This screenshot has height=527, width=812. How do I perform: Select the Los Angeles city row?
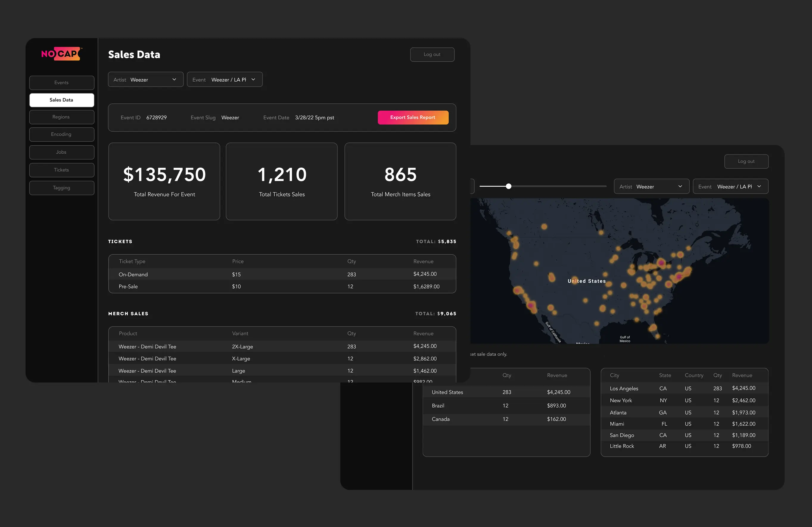685,389
